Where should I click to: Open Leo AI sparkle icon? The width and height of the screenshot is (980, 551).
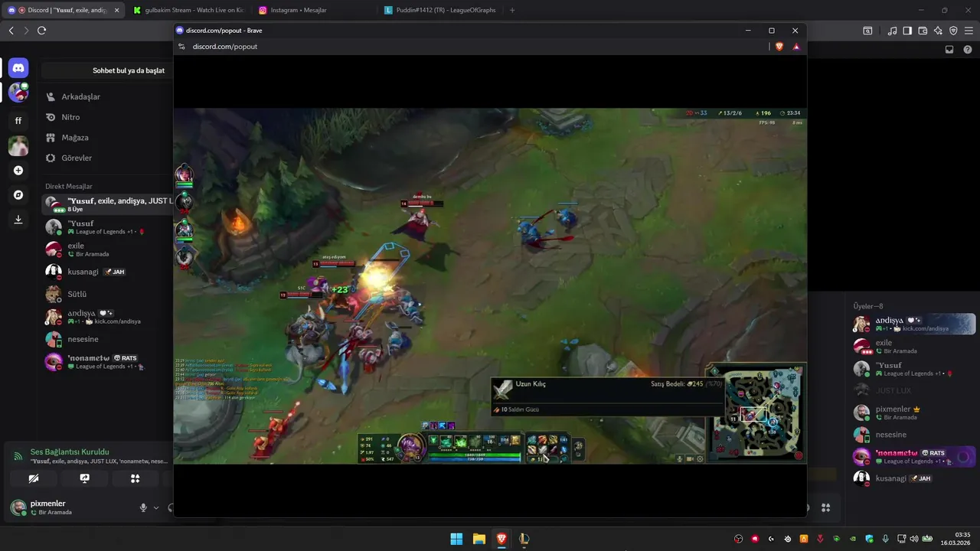[938, 31]
